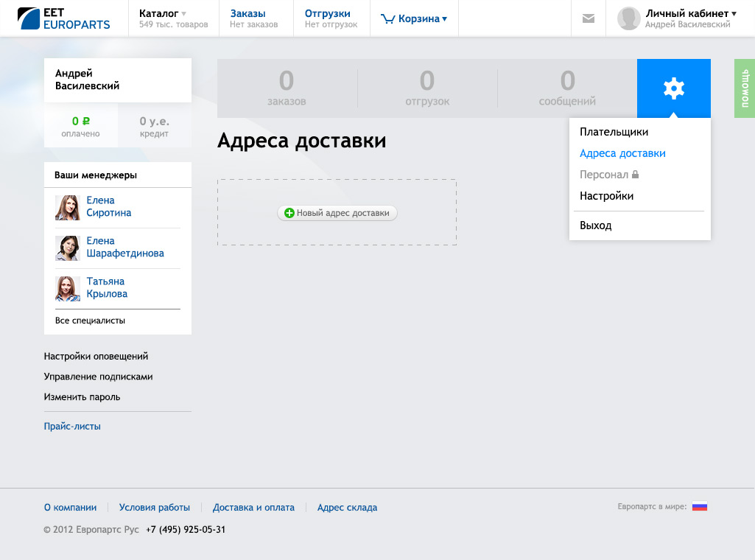755x560 pixels.
Task: Click the Russian flag icon
Action: click(699, 507)
